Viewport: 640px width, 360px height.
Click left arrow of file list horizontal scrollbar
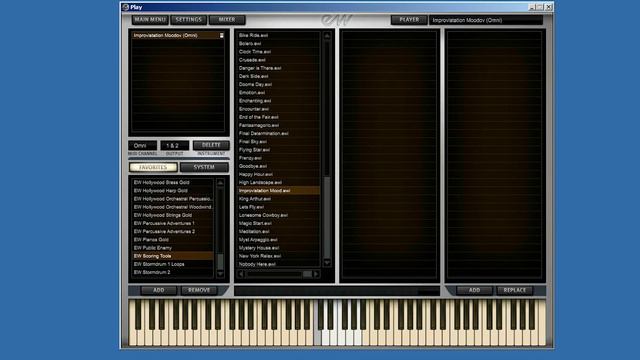pos(241,274)
